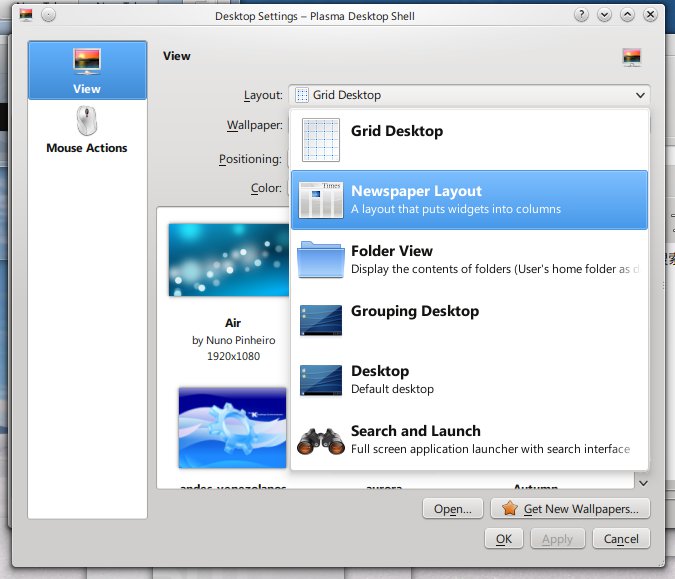Select the Desktop default desktop entry
The image size is (675, 579).
point(469,379)
